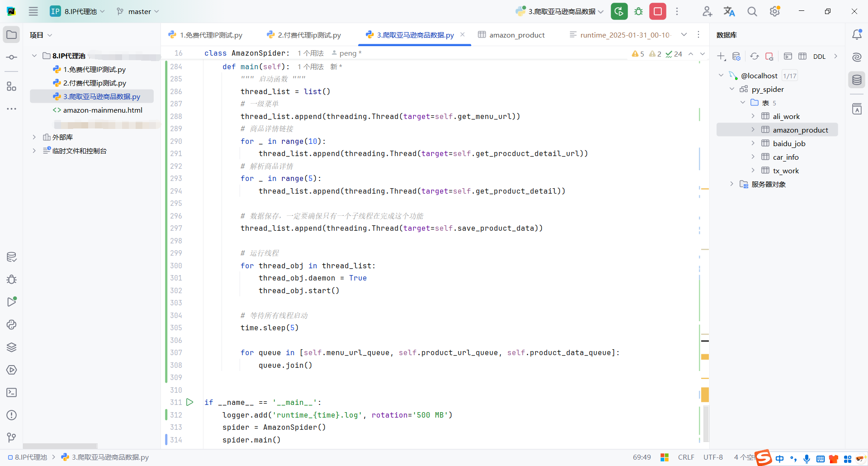
Task: Select the car_info table
Action: [786, 157]
